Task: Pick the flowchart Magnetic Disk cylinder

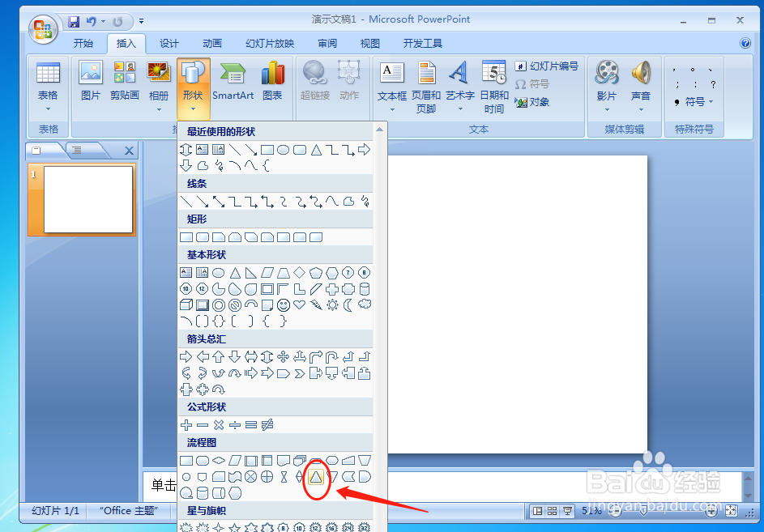Action: (203, 493)
